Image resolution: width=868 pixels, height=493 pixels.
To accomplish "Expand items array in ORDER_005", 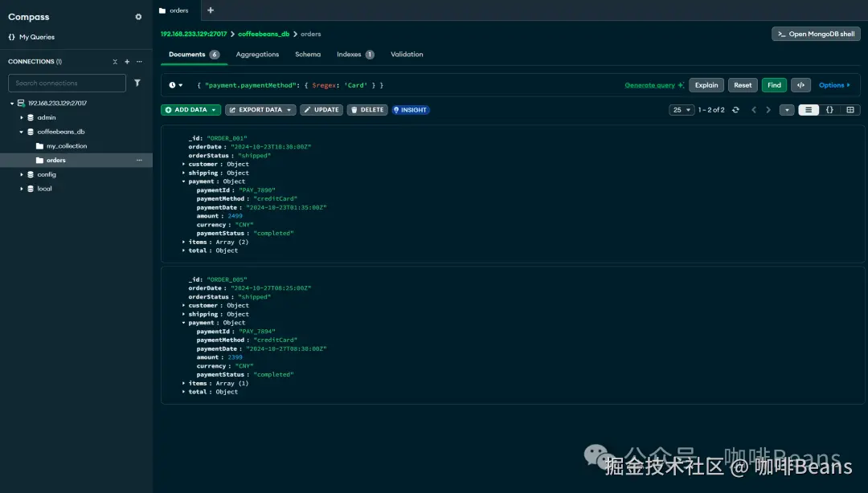I will pos(184,383).
